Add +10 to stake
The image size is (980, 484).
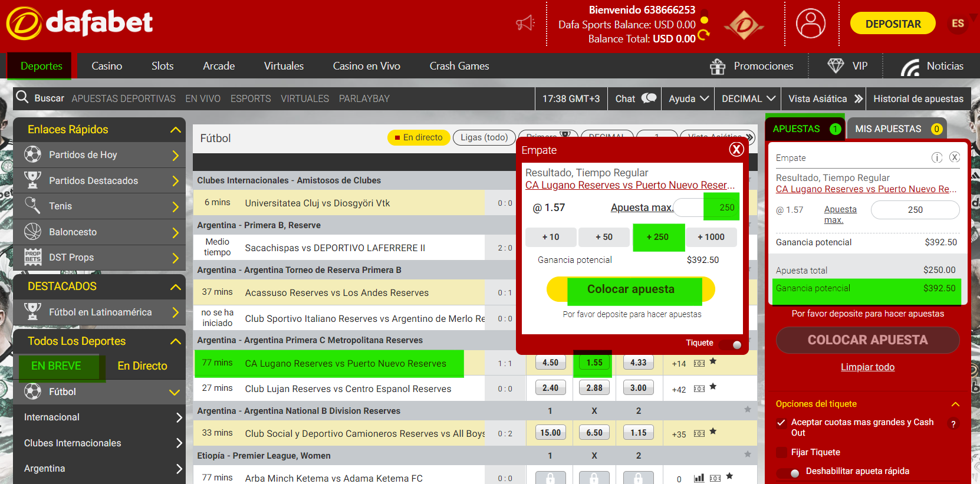coord(551,237)
